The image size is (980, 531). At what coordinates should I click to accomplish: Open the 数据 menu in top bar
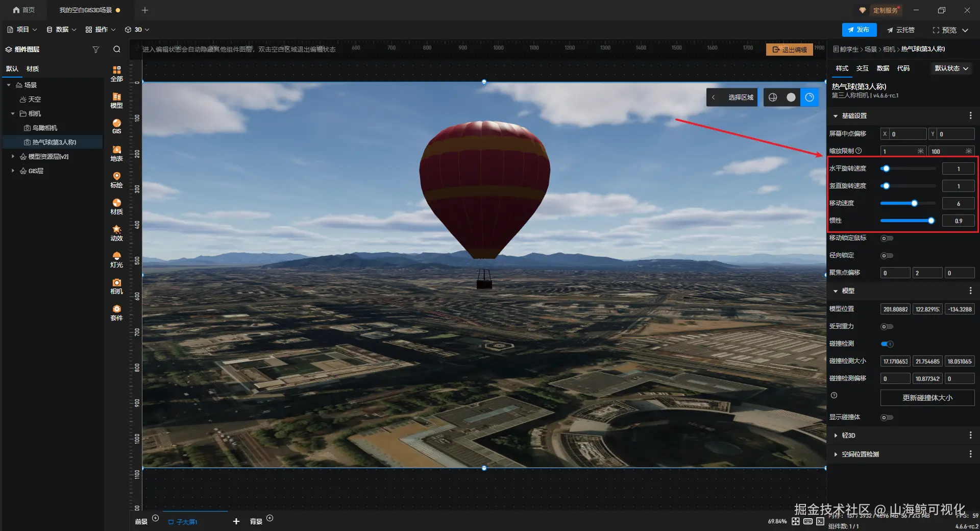[x=61, y=30]
